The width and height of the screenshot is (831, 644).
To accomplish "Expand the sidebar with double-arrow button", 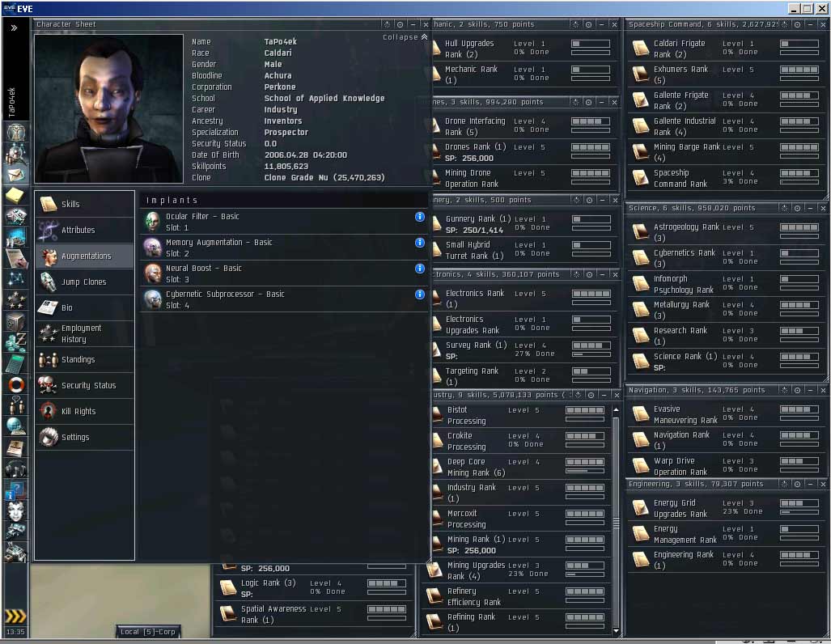I will click(x=14, y=28).
